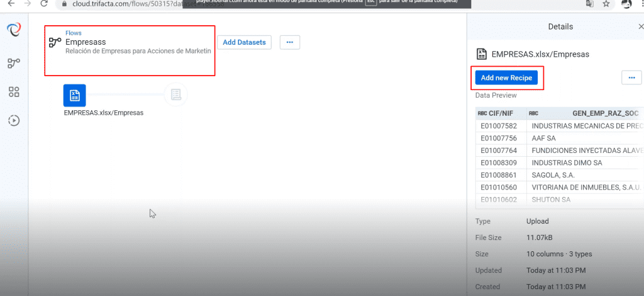
Task: Click the faded recipe placeholder icon
Action: [x=176, y=95]
